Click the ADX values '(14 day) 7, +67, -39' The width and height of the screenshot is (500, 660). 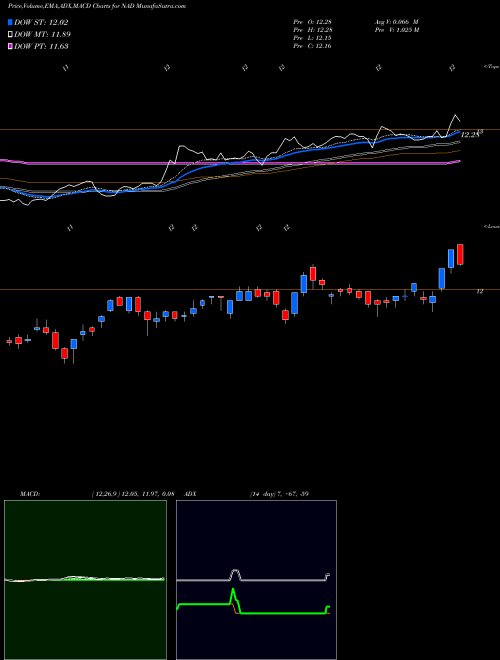click(x=279, y=494)
